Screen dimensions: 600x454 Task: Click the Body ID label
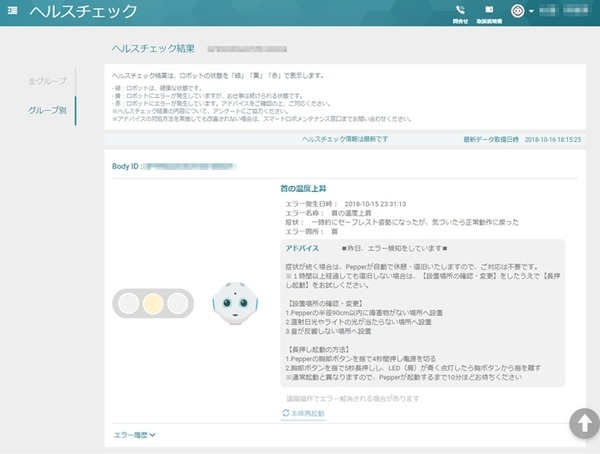pos(127,167)
